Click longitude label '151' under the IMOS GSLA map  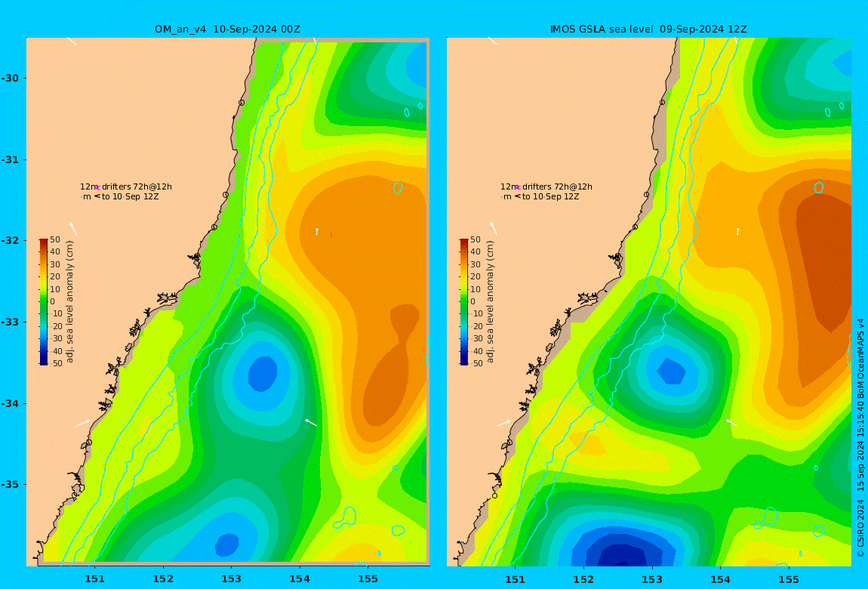click(x=516, y=579)
